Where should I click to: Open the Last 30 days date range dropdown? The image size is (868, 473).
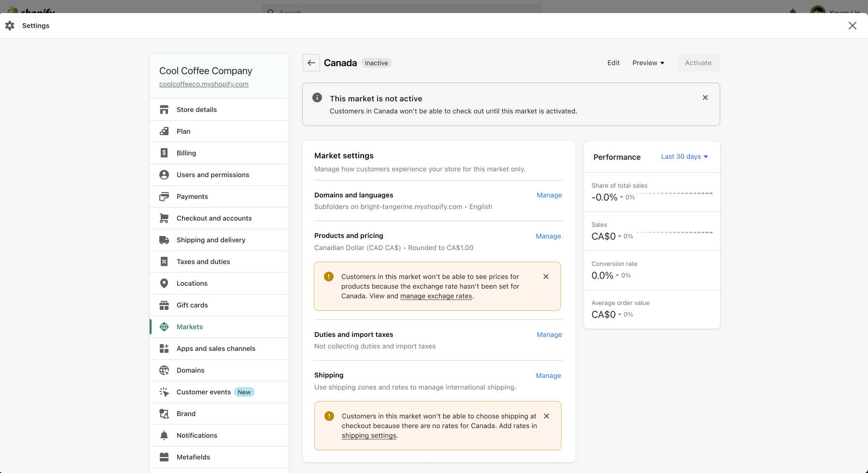pos(684,156)
